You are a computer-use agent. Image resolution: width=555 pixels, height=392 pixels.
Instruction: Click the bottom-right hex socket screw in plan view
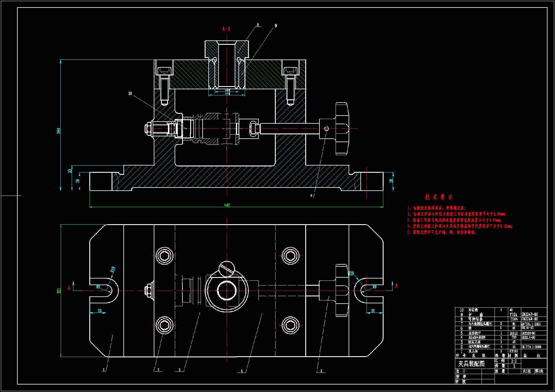tap(290, 325)
